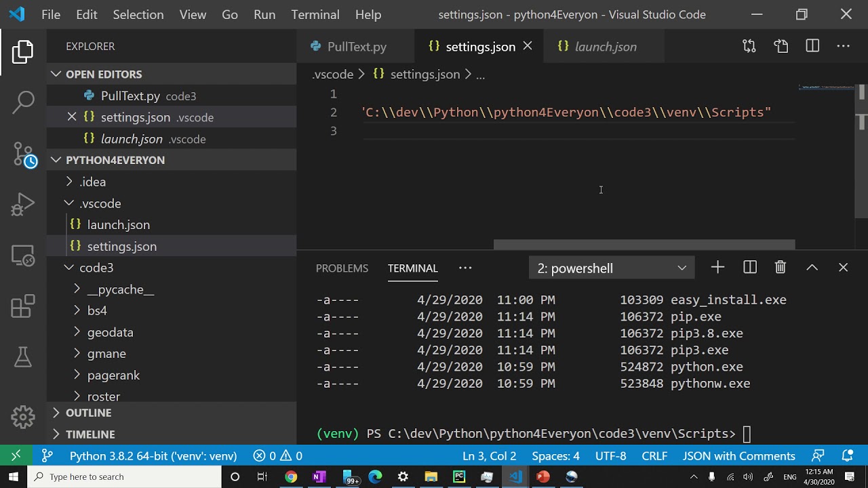Image resolution: width=868 pixels, height=488 pixels.
Task: Open the Manage gear menu
Action: pos(23,417)
